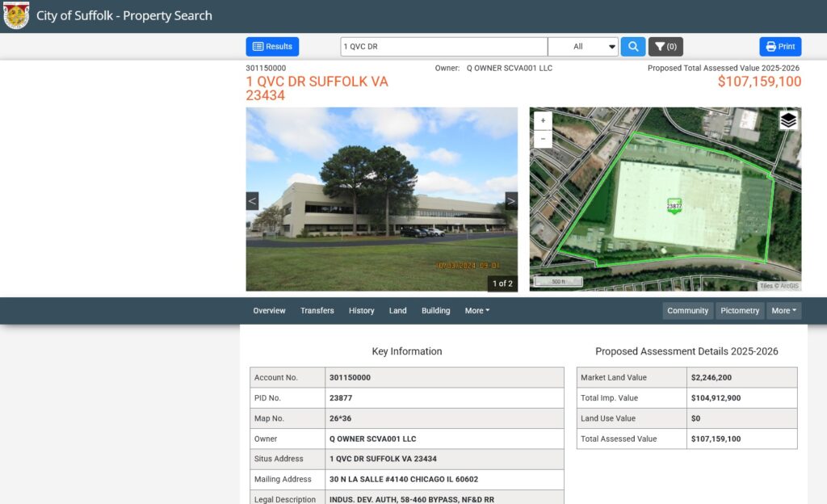The height and width of the screenshot is (504, 827).
Task: Click the 1 QVC DR SUFFOLK VA 23434 heading
Action: [x=317, y=88]
